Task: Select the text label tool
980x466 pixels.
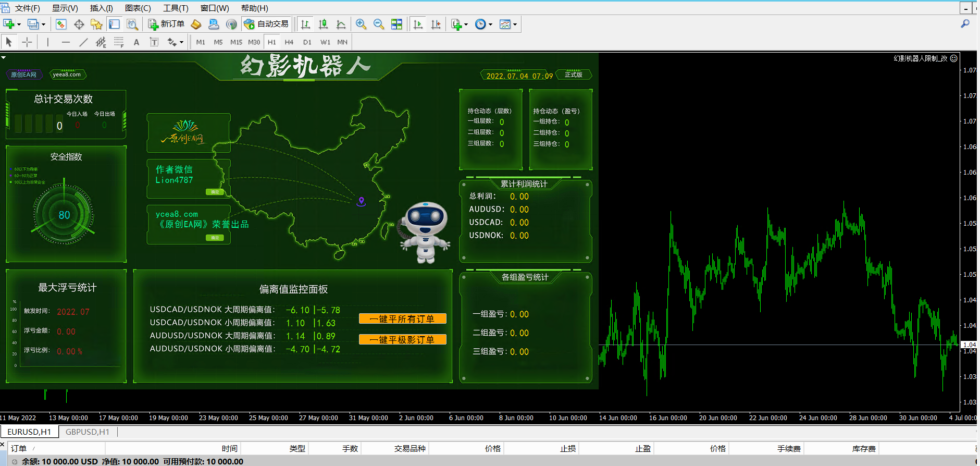Action: [x=154, y=42]
